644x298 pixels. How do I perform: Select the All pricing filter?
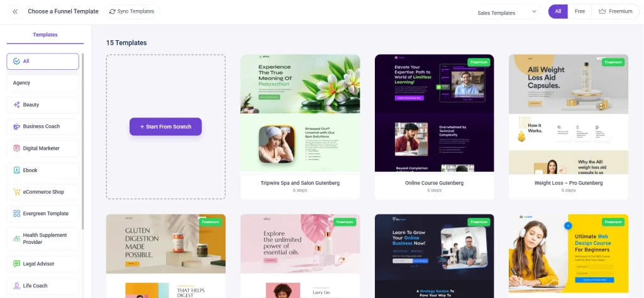click(558, 11)
